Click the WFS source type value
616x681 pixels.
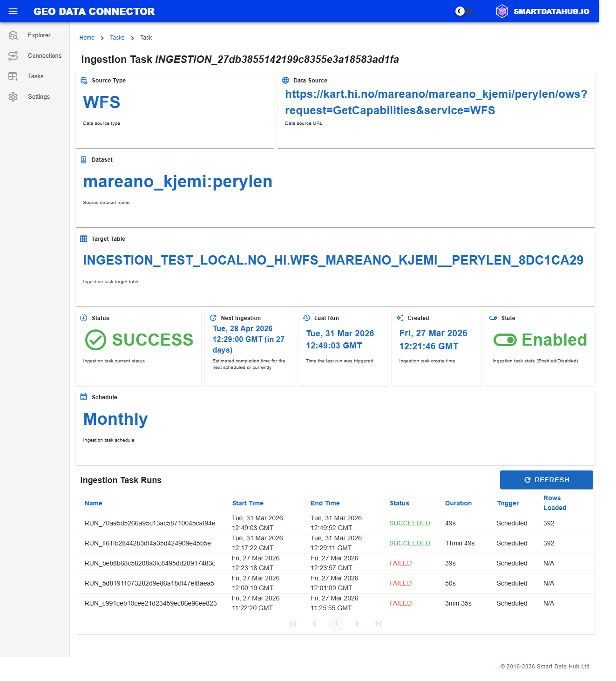pyautogui.click(x=102, y=102)
